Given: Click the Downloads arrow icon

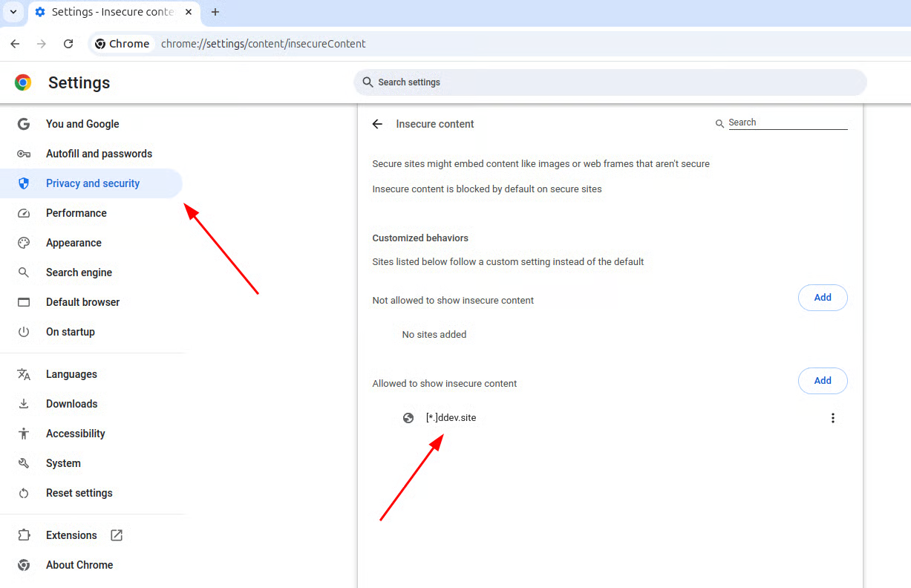Looking at the screenshot, I should 24,404.
